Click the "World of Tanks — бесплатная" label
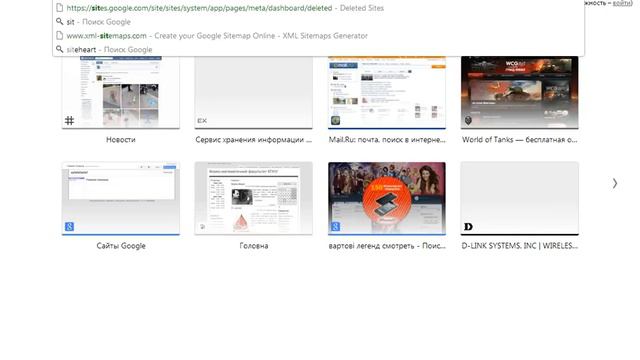 520,140
